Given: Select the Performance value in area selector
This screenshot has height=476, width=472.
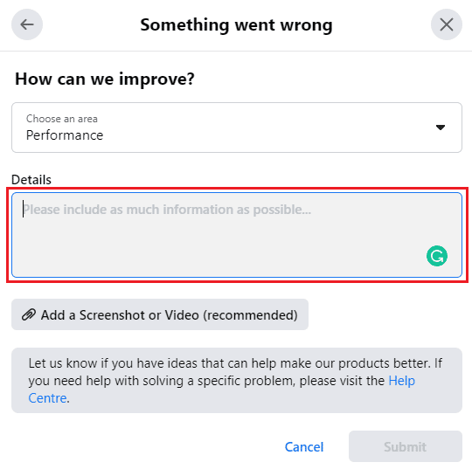Looking at the screenshot, I should click(65, 135).
